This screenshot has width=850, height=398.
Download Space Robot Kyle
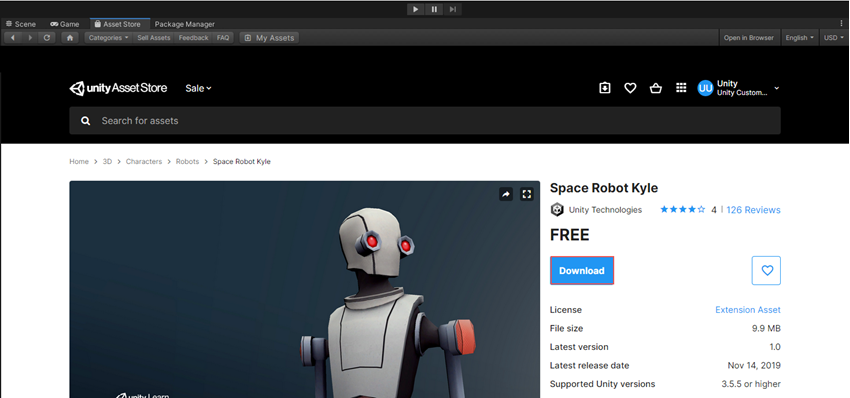tap(582, 271)
